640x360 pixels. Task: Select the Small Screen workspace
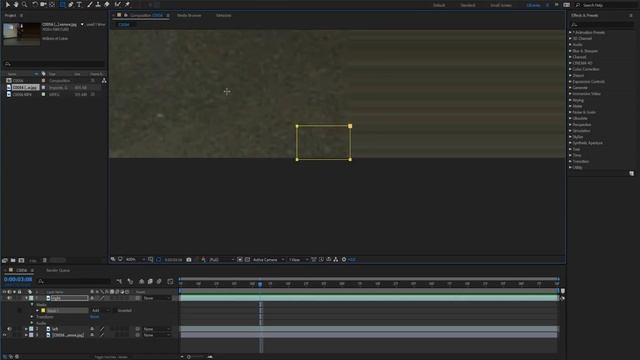pos(501,5)
